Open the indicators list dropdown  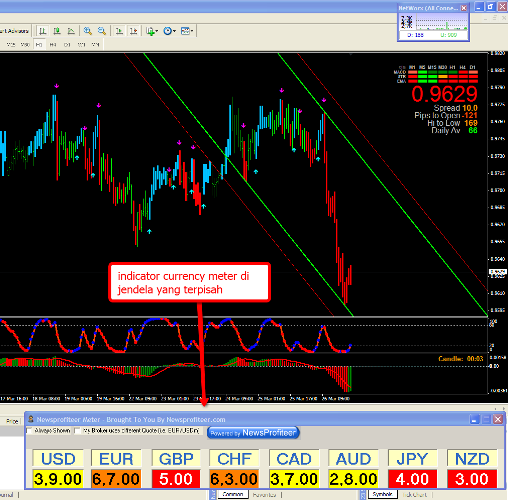(x=152, y=31)
